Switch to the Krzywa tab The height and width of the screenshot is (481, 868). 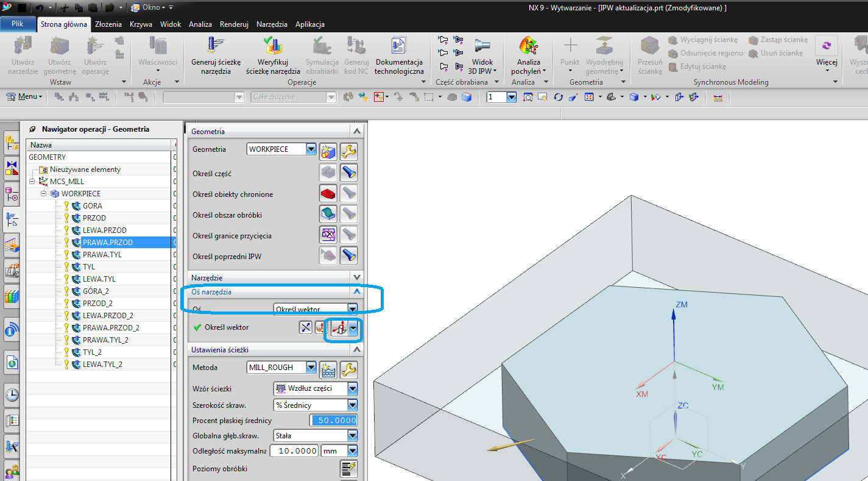141,24
